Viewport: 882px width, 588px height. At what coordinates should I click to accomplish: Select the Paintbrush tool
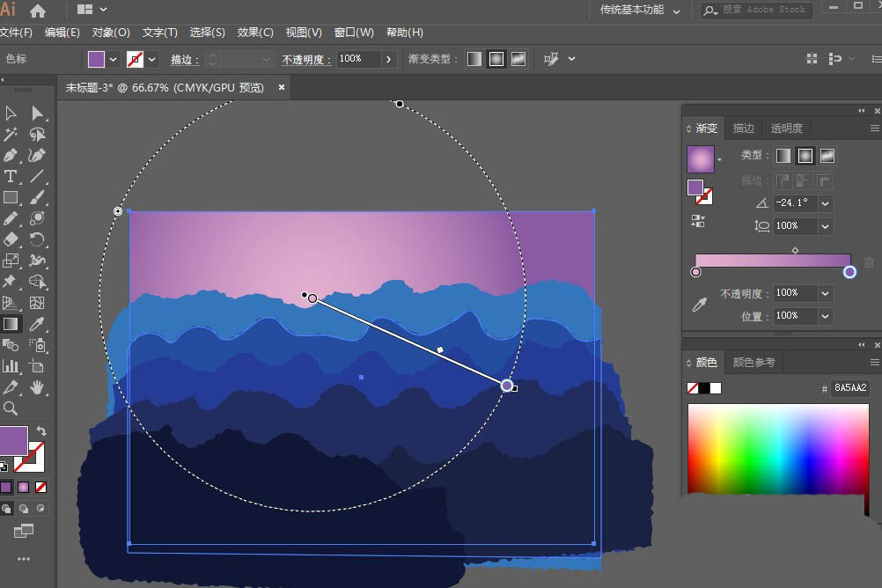pos(37,197)
